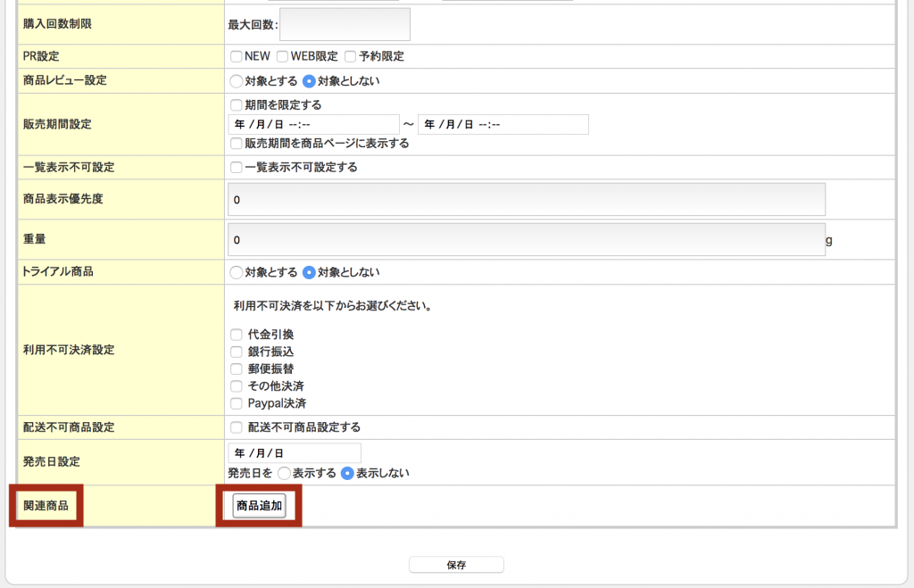Click the sales period start date field
914x588 pixels.
click(312, 124)
